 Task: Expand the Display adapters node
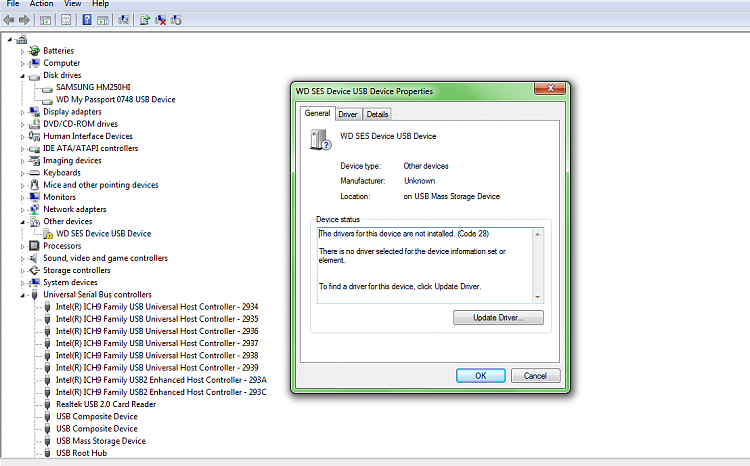coord(22,112)
